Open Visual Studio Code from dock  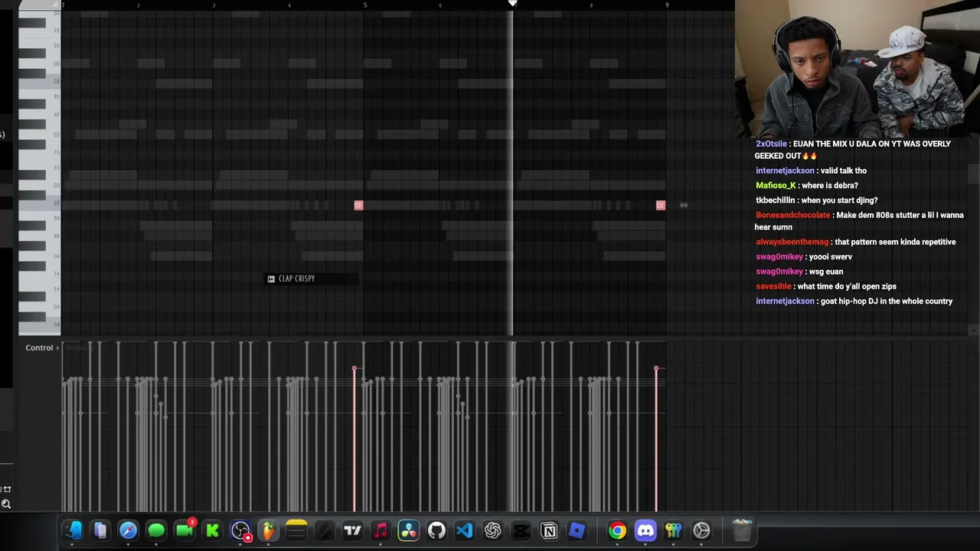[x=465, y=530]
